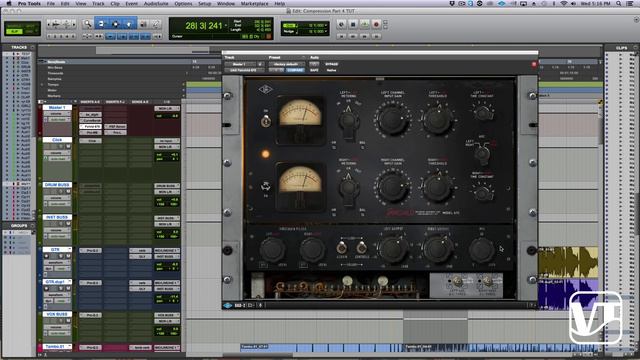Open the Options menu

183,3
